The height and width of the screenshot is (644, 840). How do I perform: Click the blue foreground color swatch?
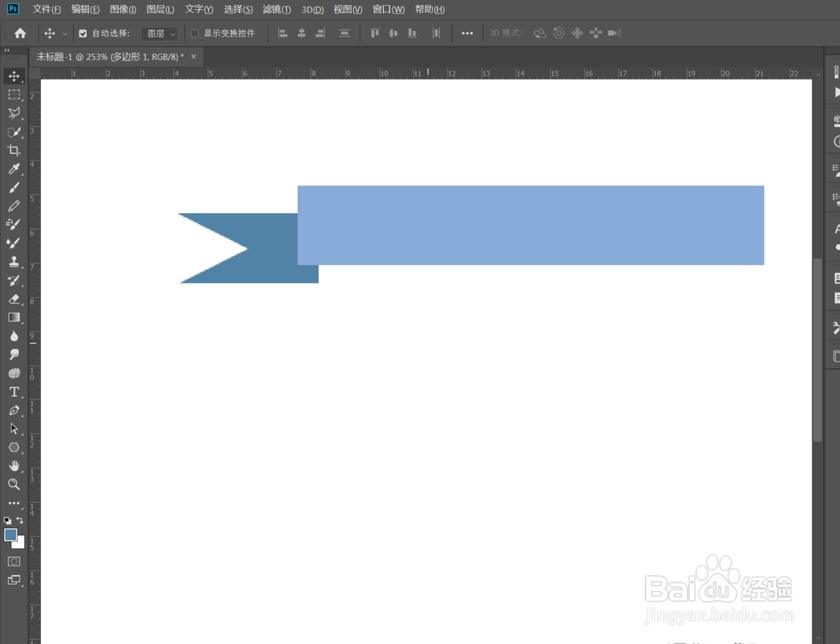[10, 534]
